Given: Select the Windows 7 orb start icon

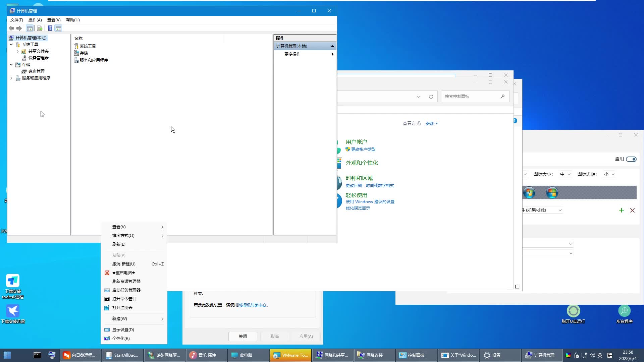Looking at the screenshot, I should (x=529, y=193).
